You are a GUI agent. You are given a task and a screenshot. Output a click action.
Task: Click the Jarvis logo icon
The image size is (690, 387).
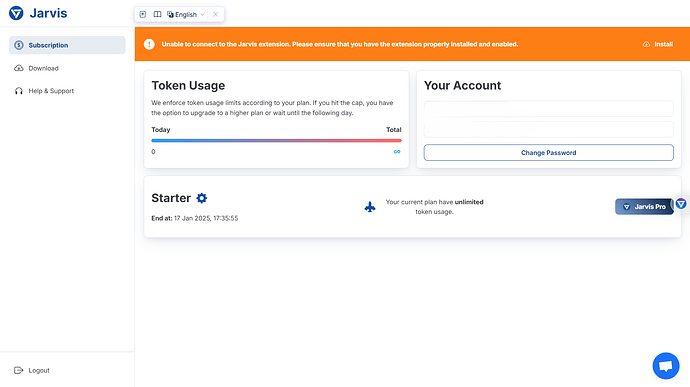(x=16, y=13)
